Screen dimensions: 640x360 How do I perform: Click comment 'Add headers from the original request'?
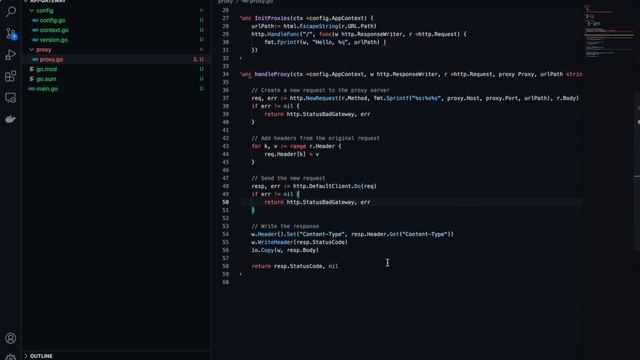[316, 138]
